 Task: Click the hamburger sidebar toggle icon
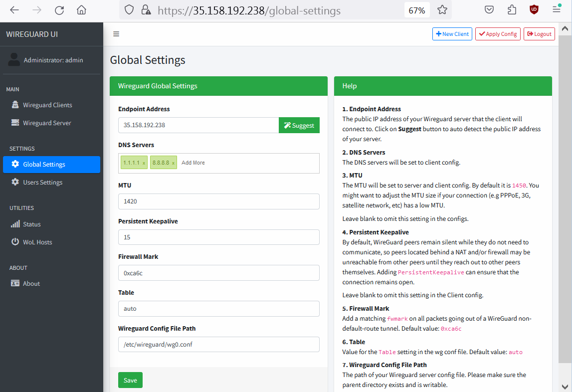(x=116, y=34)
